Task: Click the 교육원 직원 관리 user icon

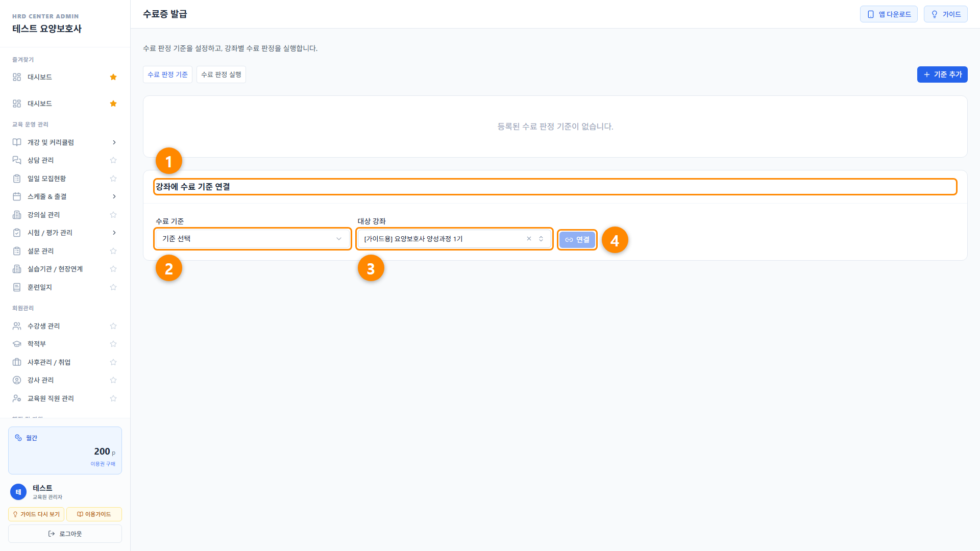Action: pyautogui.click(x=17, y=398)
